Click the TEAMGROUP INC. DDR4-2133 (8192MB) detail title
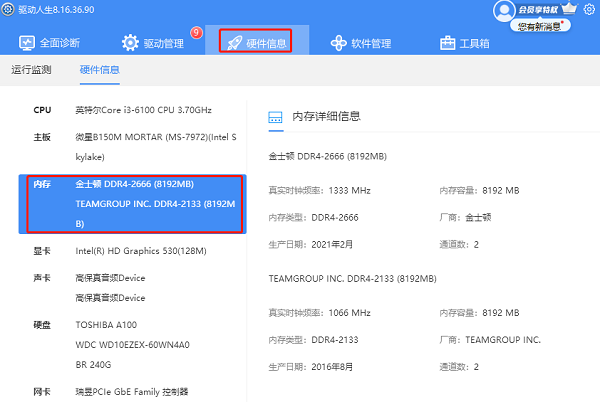The height and width of the screenshot is (402, 600). 352,278
